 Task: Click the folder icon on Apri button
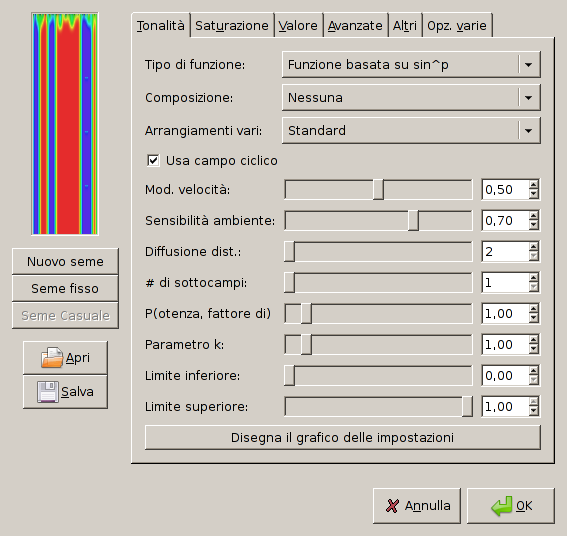[52, 357]
